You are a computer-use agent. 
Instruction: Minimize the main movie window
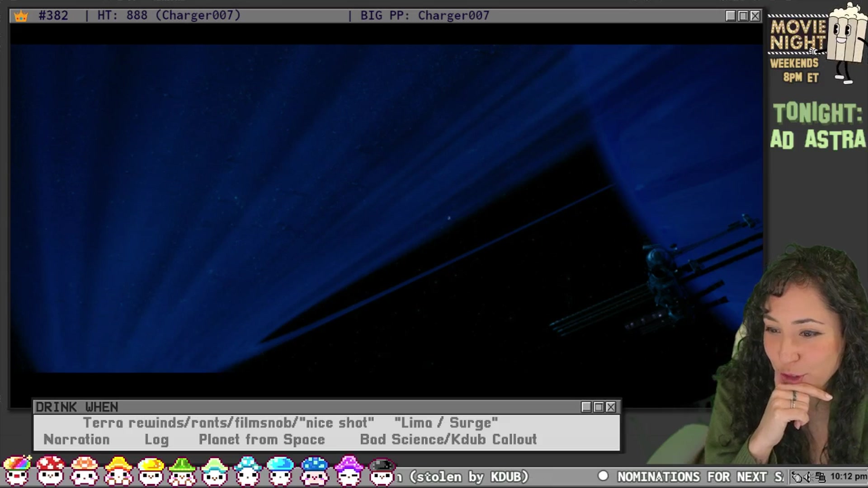[x=731, y=16]
